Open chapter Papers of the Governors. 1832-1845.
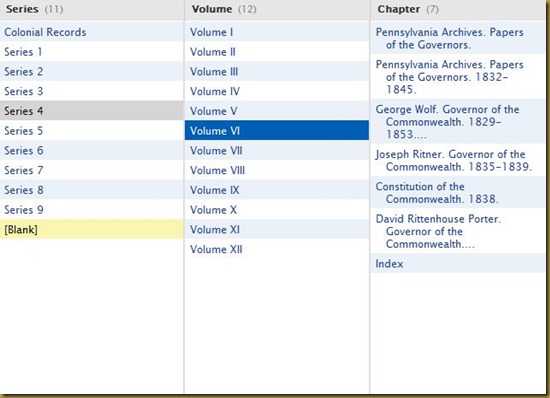The image size is (550, 398). (x=458, y=76)
